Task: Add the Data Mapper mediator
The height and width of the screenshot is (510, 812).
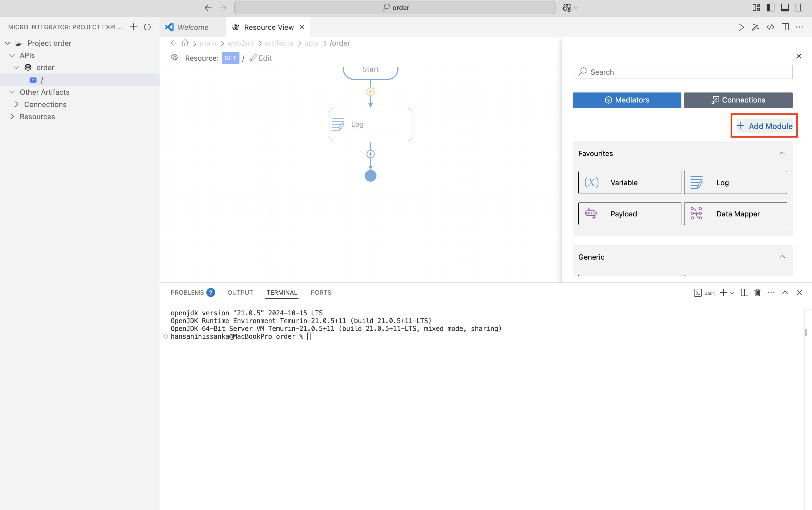Action: [735, 214]
